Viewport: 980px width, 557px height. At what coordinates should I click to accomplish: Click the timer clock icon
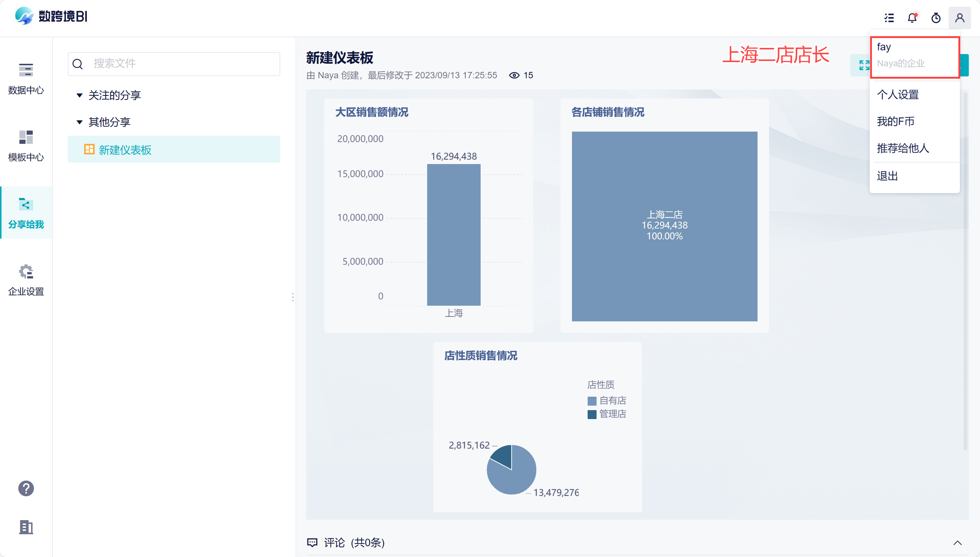(x=936, y=18)
